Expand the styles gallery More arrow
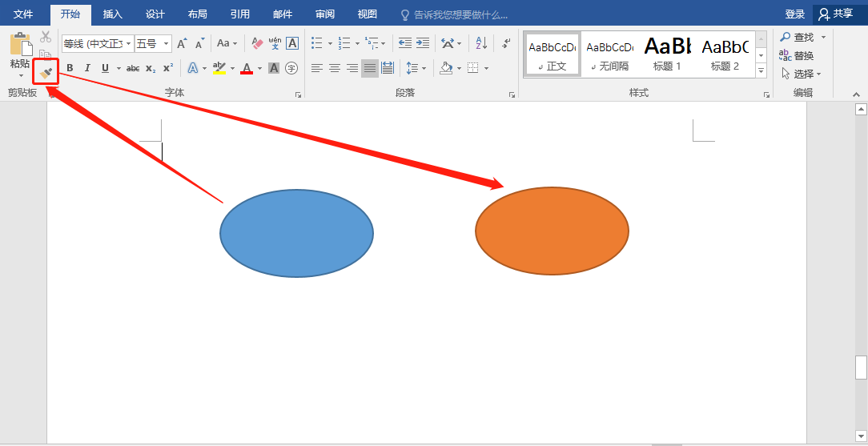This screenshot has width=868, height=446. (761, 71)
